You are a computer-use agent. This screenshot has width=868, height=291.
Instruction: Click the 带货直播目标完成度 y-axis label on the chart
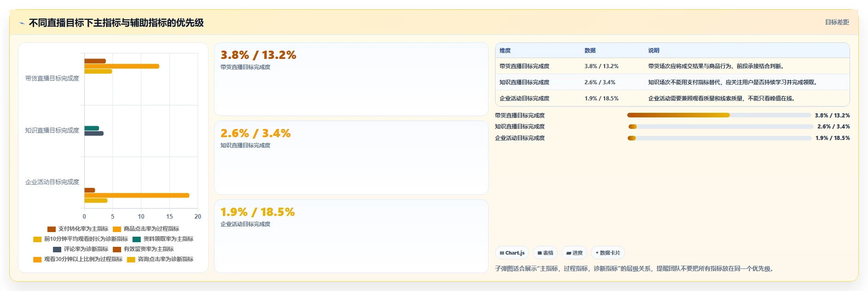[x=52, y=79]
